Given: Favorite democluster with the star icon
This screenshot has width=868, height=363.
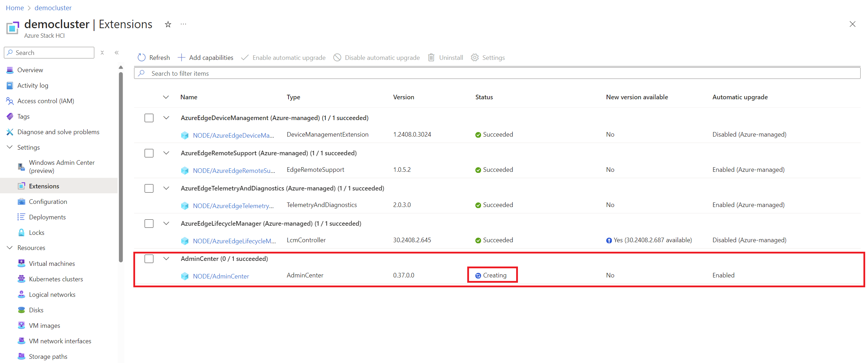Looking at the screenshot, I should click(x=168, y=24).
